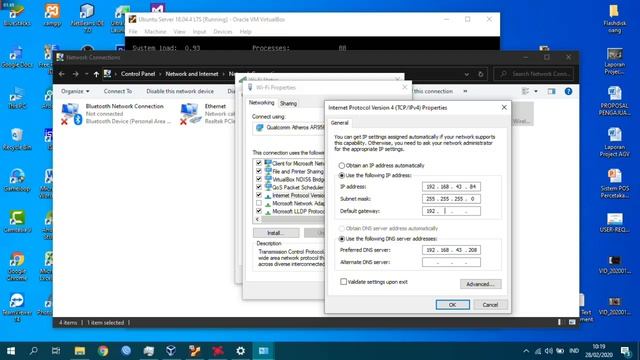Select the General tab in IPv4 Properties

(x=339, y=122)
